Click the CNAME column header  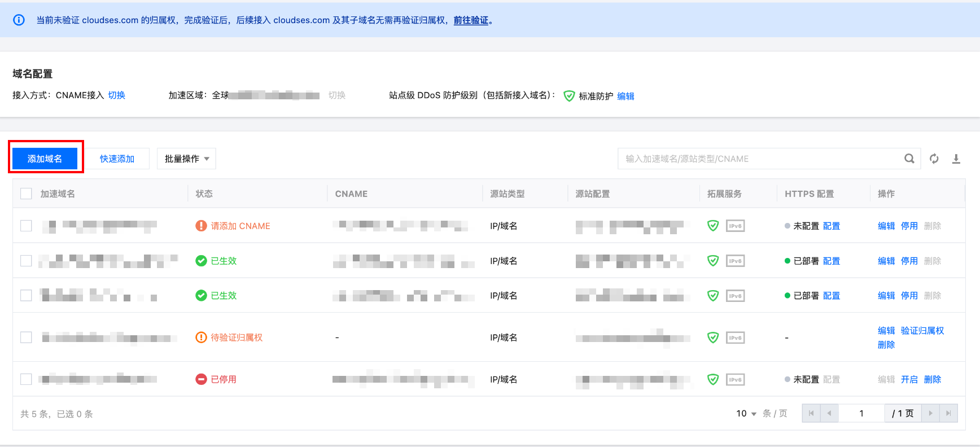pyautogui.click(x=351, y=194)
